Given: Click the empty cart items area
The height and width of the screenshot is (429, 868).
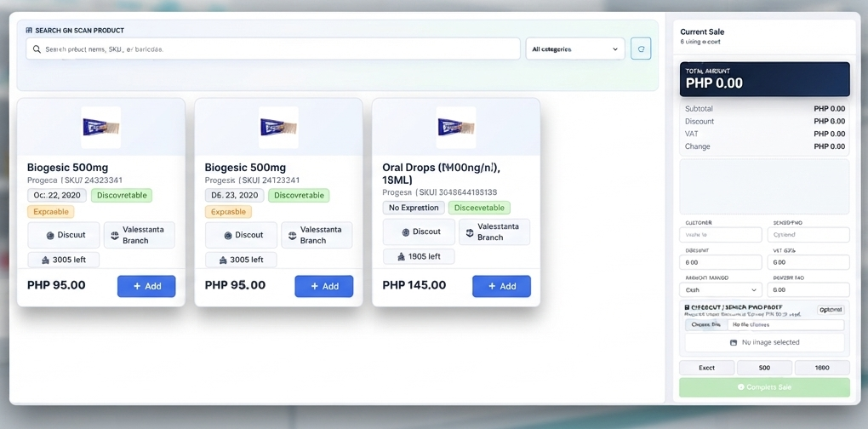Looking at the screenshot, I should point(764,186).
